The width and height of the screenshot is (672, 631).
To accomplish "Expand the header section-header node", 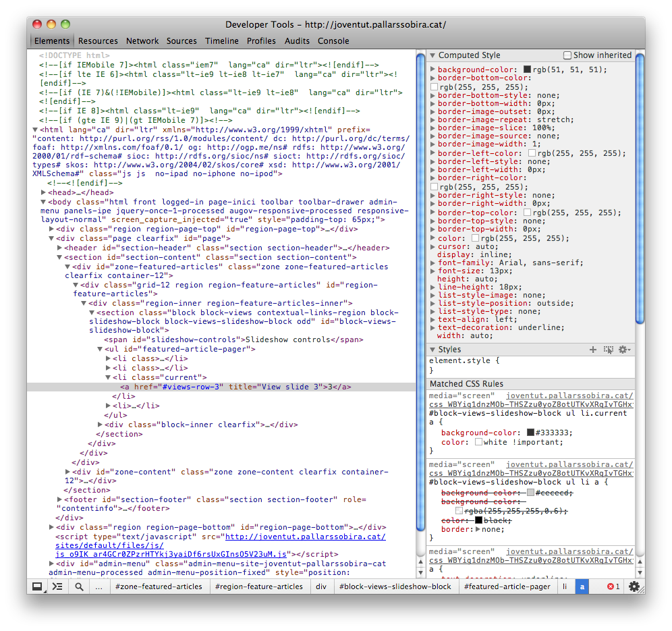I will pos(59,248).
